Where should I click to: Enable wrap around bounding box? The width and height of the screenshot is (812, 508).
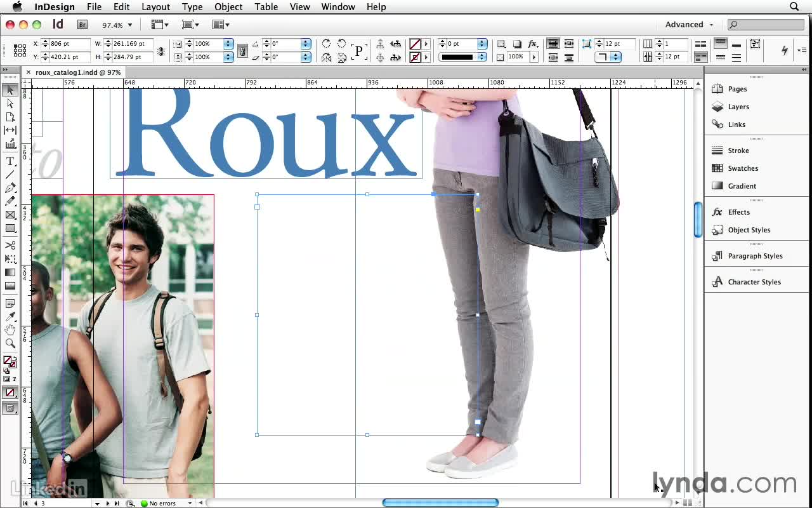click(x=568, y=44)
